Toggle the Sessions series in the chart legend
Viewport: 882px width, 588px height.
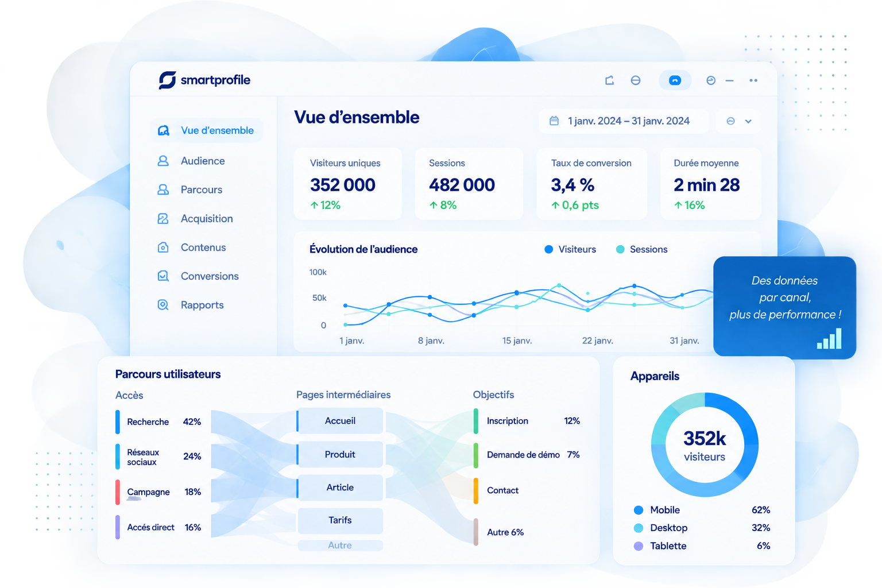click(x=641, y=249)
